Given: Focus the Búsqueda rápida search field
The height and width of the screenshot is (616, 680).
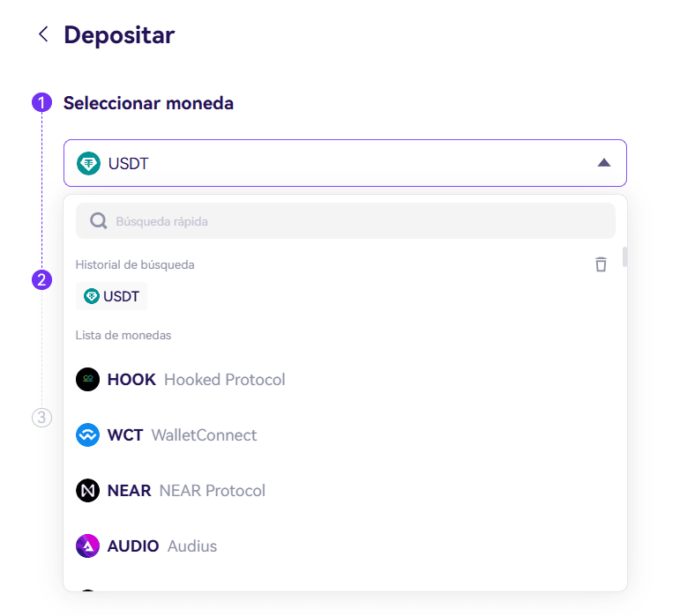Looking at the screenshot, I should [x=345, y=221].
